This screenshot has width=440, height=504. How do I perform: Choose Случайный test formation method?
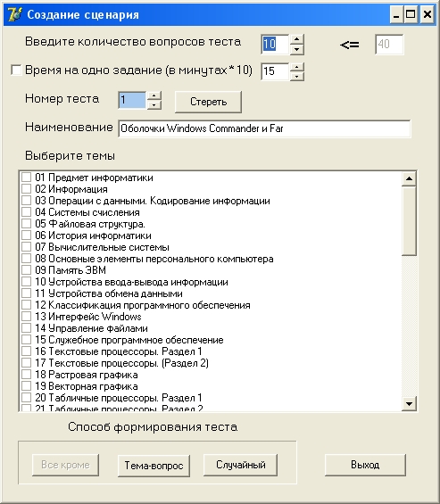(241, 465)
